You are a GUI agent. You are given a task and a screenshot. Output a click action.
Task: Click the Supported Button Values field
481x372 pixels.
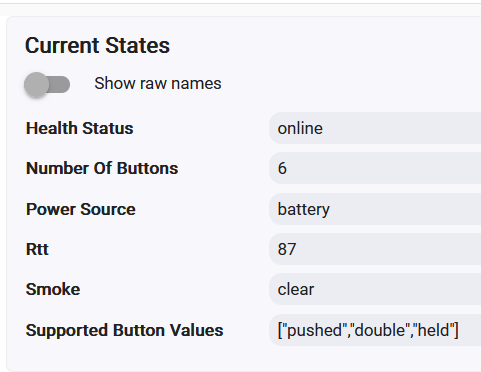[x=375, y=330]
